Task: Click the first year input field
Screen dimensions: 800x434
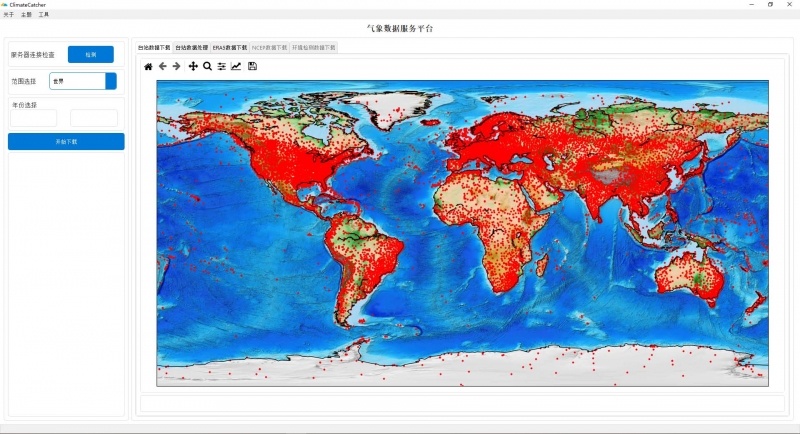Action: pyautogui.click(x=33, y=118)
